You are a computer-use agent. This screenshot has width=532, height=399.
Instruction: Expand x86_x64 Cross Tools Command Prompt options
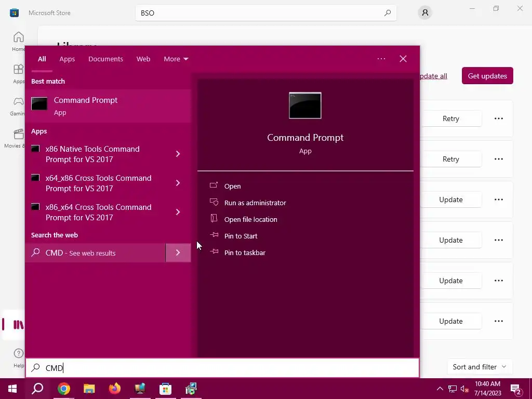point(178,212)
